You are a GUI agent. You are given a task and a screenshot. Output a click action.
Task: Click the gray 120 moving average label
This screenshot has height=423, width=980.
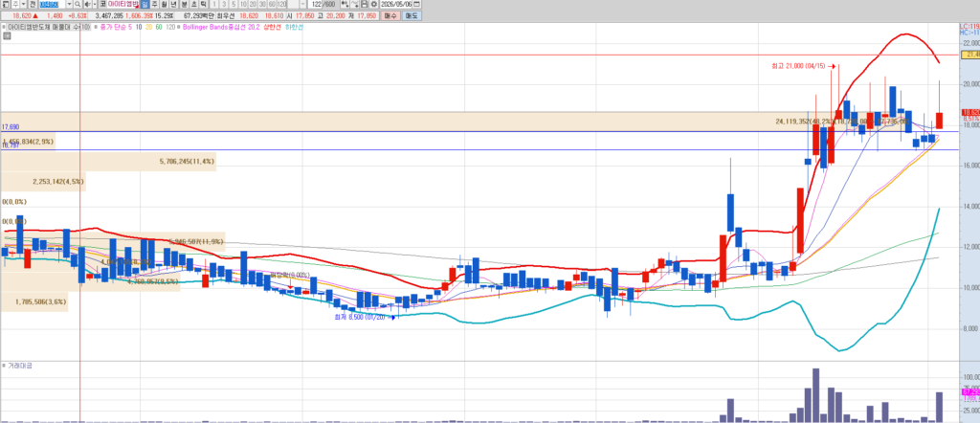[x=170, y=27]
